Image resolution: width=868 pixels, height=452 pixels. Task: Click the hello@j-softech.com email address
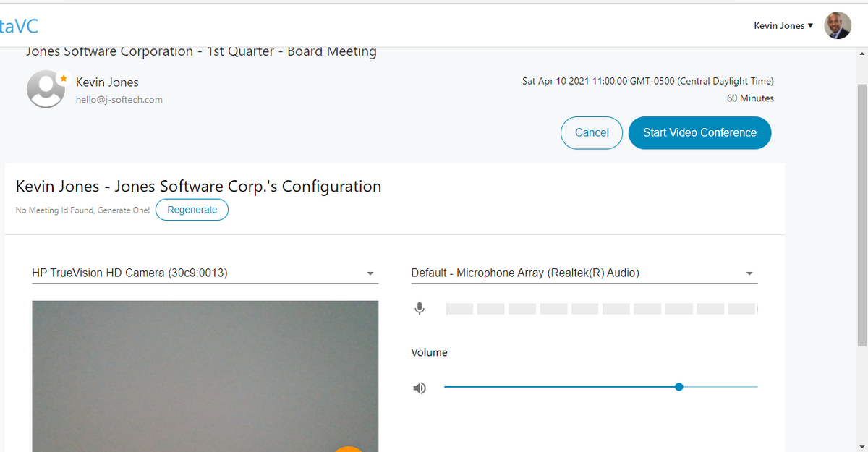pyautogui.click(x=119, y=100)
